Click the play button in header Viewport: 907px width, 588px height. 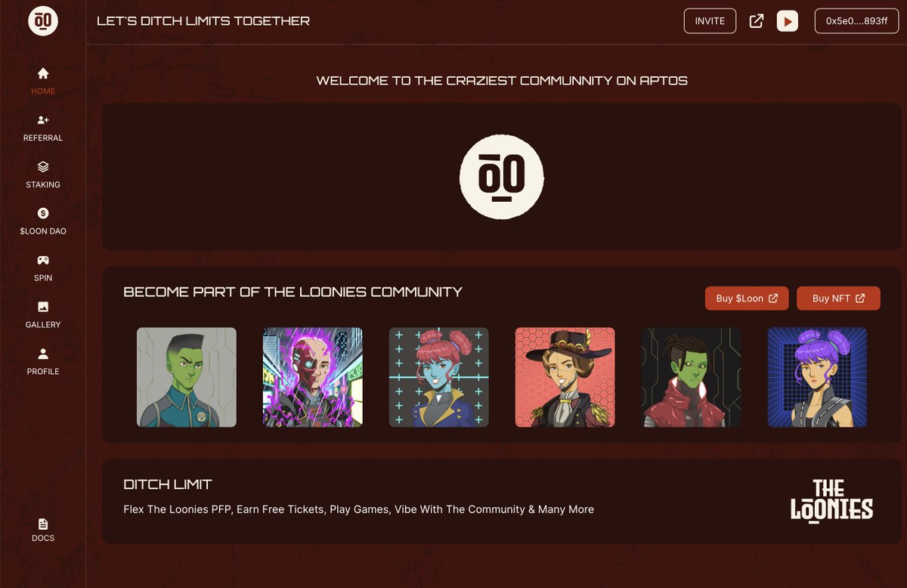788,21
